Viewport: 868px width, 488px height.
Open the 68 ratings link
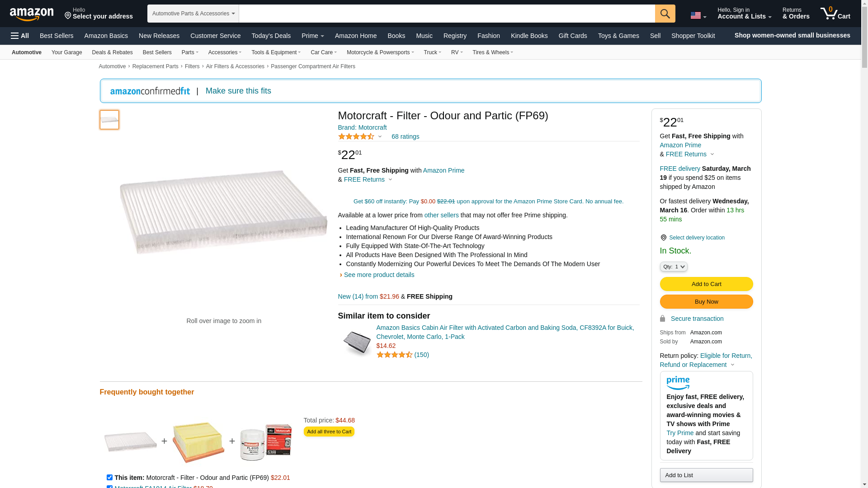[x=405, y=136]
